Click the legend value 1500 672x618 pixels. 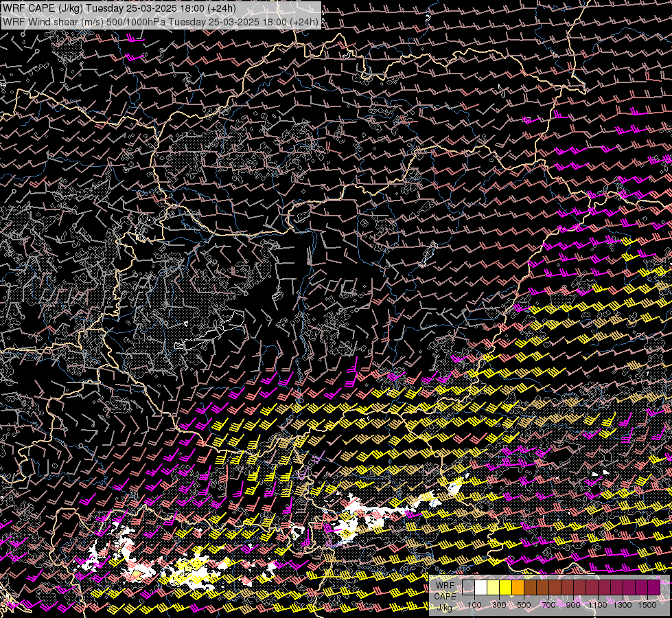647,605
